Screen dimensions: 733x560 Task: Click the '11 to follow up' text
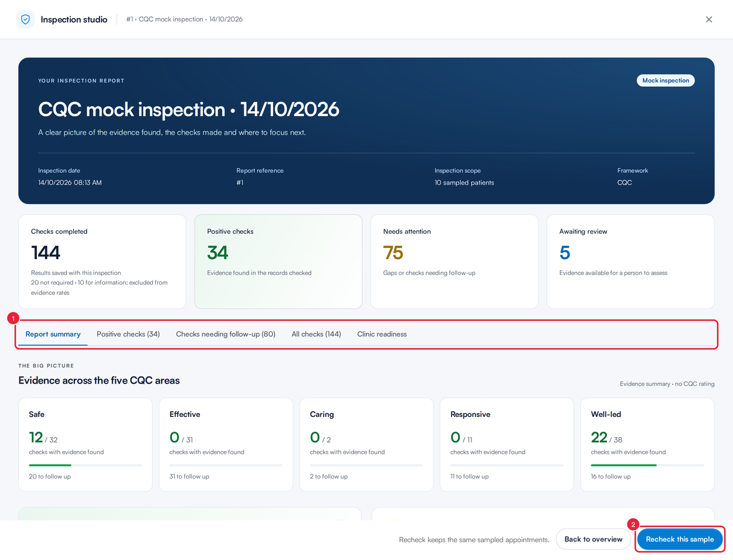(470, 477)
